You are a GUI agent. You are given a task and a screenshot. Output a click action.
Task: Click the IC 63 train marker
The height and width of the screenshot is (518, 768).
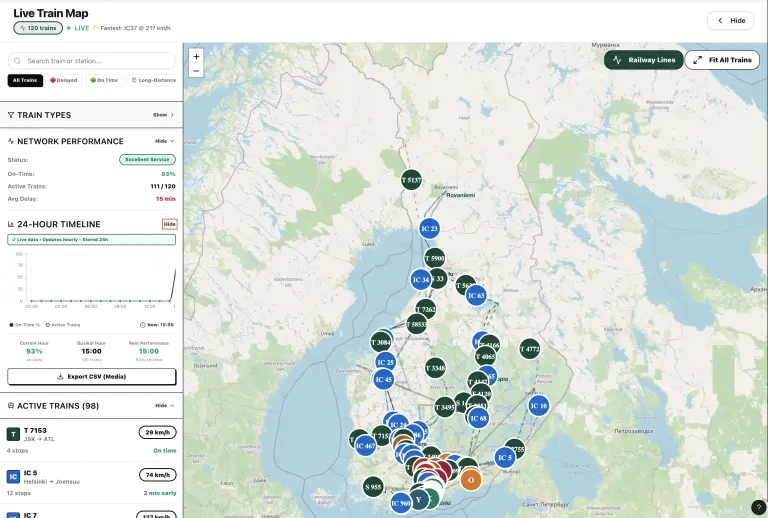tap(476, 295)
